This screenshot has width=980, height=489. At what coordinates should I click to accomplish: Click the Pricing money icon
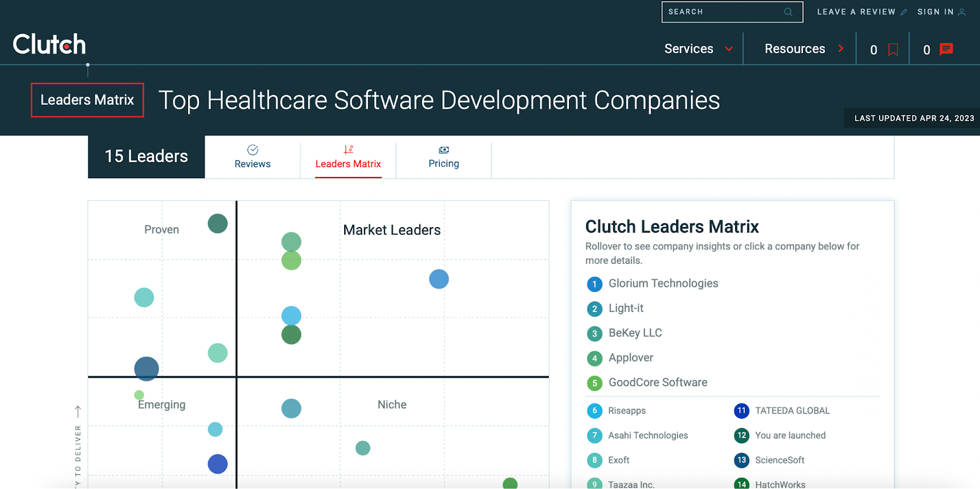[x=443, y=150]
